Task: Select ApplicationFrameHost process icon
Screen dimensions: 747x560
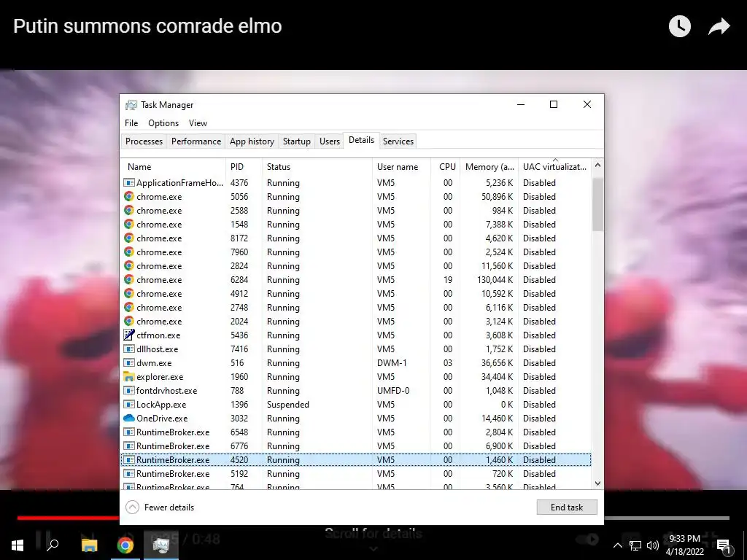Action: click(128, 182)
